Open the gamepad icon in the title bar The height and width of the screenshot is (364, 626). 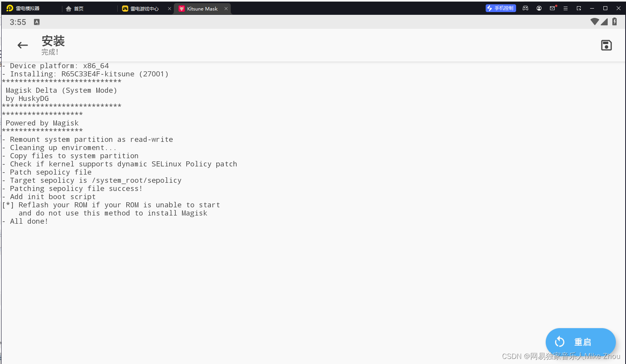coord(525,8)
